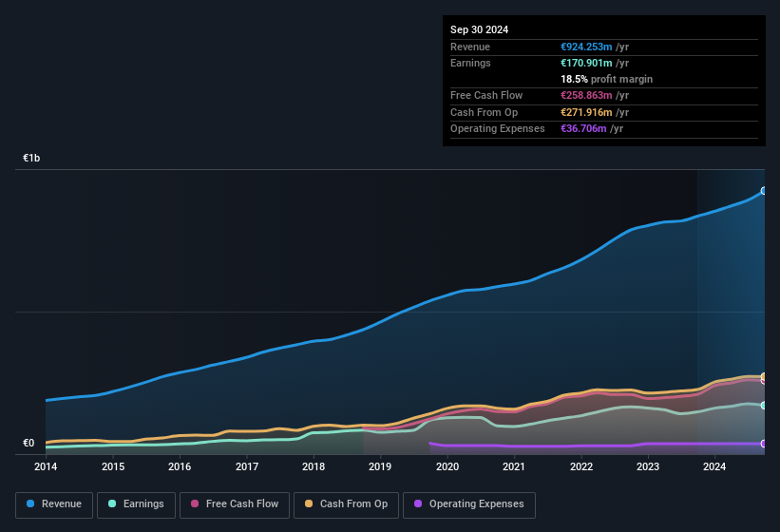Image resolution: width=780 pixels, height=532 pixels.
Task: Select the Operating Expenses line end-point marker
Action: click(764, 444)
